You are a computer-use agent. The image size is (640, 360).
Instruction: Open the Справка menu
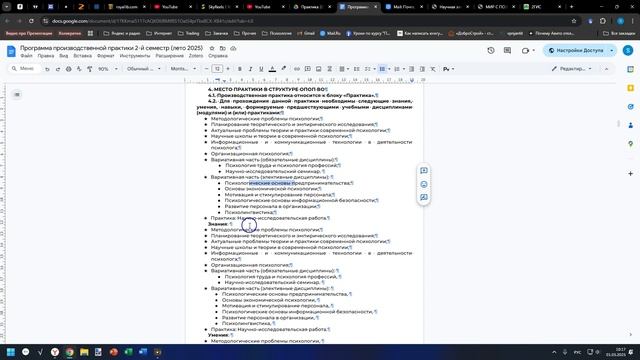(218, 56)
